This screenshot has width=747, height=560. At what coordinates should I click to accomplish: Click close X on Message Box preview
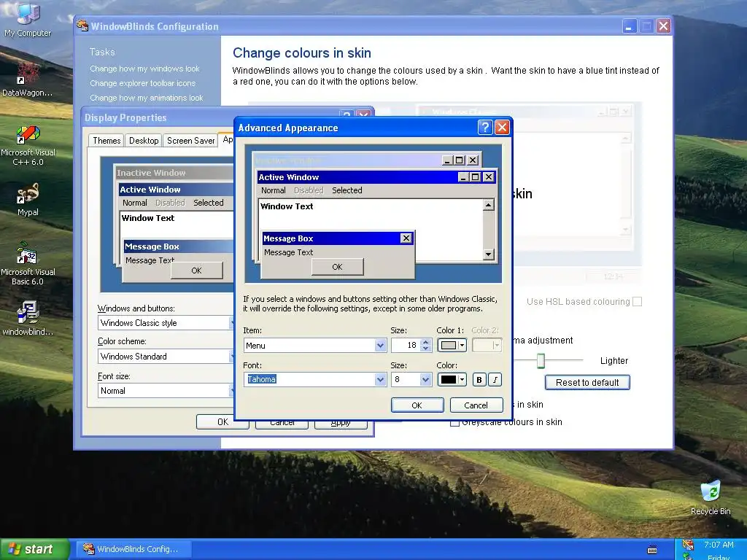click(406, 238)
